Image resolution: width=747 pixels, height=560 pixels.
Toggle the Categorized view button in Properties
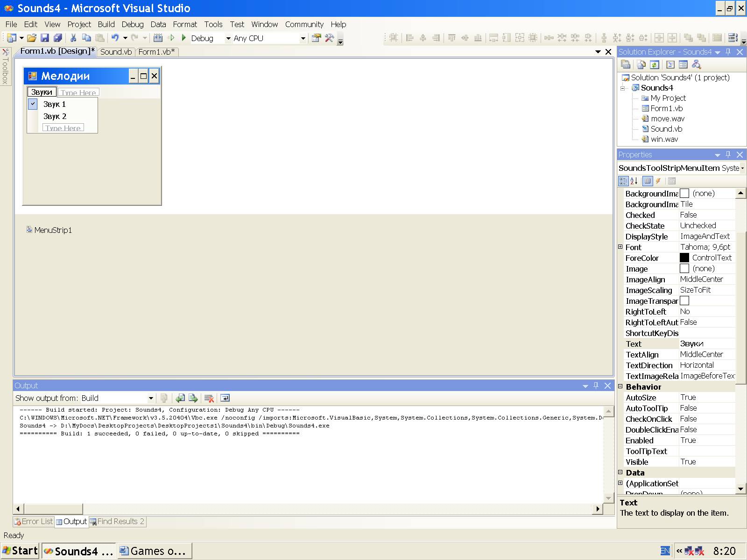[x=623, y=181]
